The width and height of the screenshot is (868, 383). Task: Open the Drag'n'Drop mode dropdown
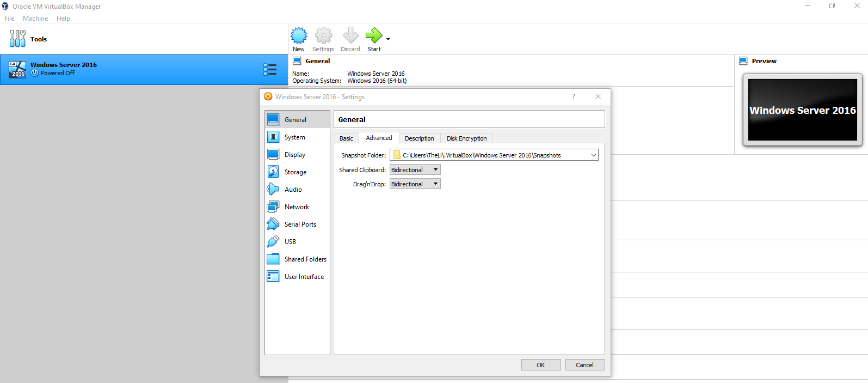click(415, 184)
